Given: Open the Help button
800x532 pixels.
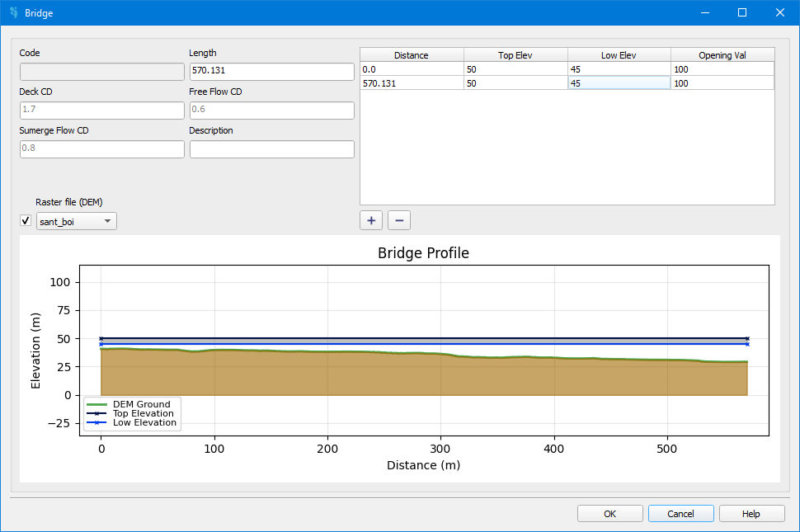Looking at the screenshot, I should [751, 514].
